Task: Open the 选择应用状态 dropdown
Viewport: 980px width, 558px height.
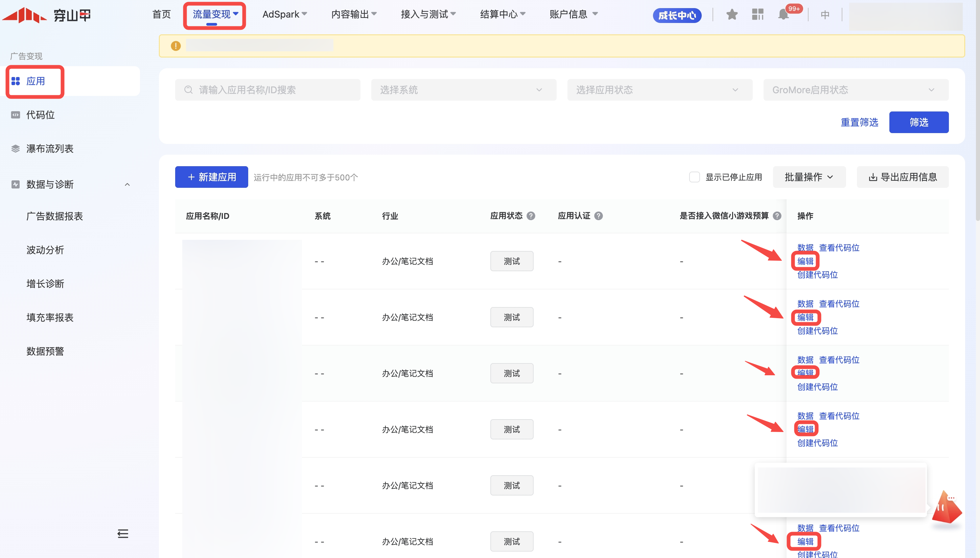Action: [659, 90]
